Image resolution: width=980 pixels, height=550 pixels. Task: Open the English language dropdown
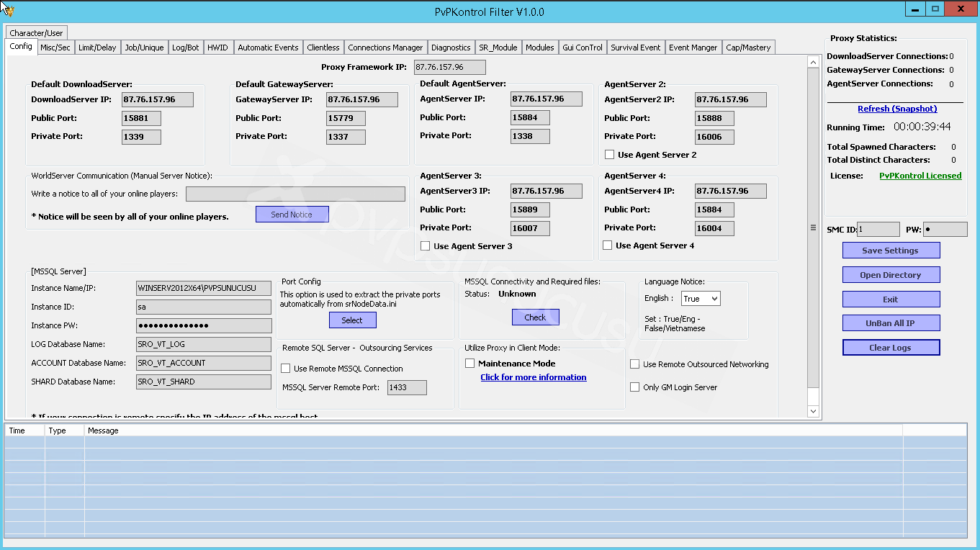click(x=701, y=299)
